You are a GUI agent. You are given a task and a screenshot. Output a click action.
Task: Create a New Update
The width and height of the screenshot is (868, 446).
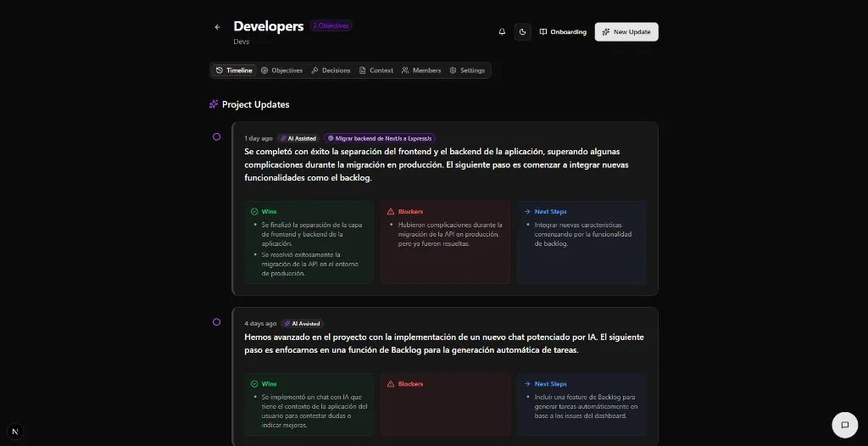click(626, 32)
